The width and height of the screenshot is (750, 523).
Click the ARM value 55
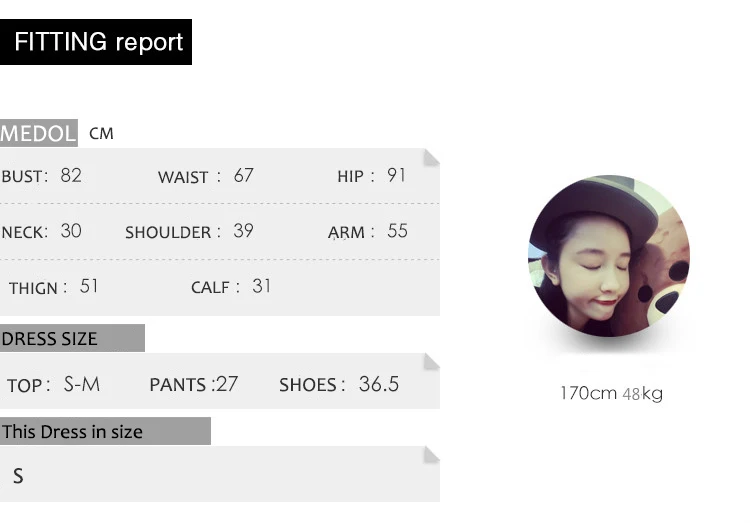coord(397,231)
